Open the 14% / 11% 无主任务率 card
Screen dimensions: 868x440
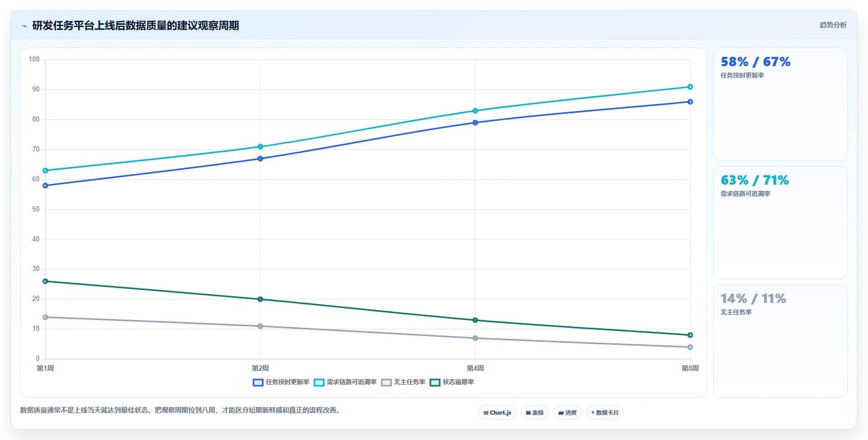tap(780, 341)
